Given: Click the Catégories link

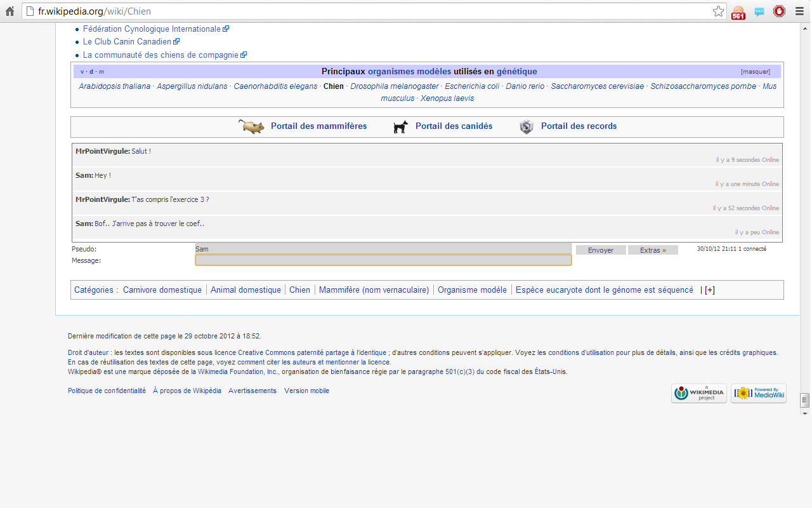Looking at the screenshot, I should (x=94, y=290).
